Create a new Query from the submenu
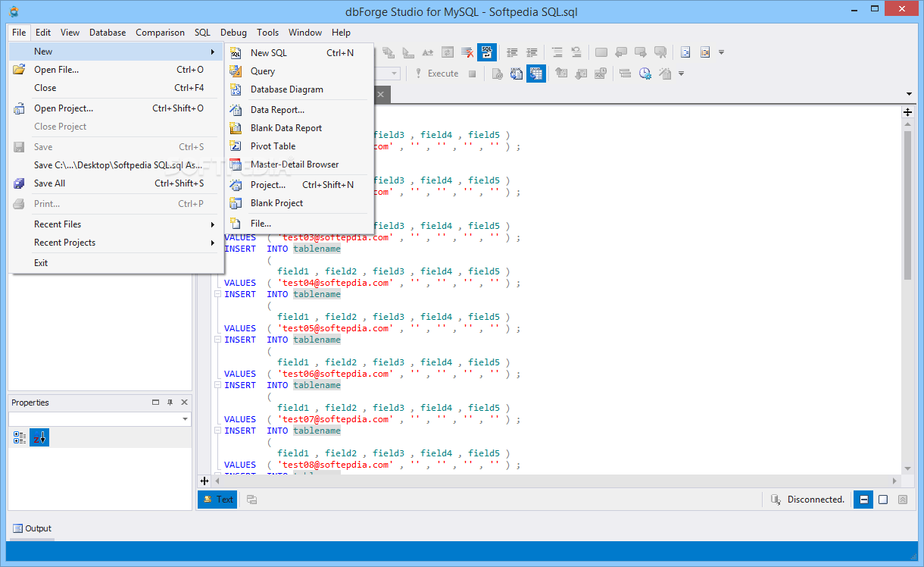Image resolution: width=924 pixels, height=567 pixels. [x=299, y=71]
